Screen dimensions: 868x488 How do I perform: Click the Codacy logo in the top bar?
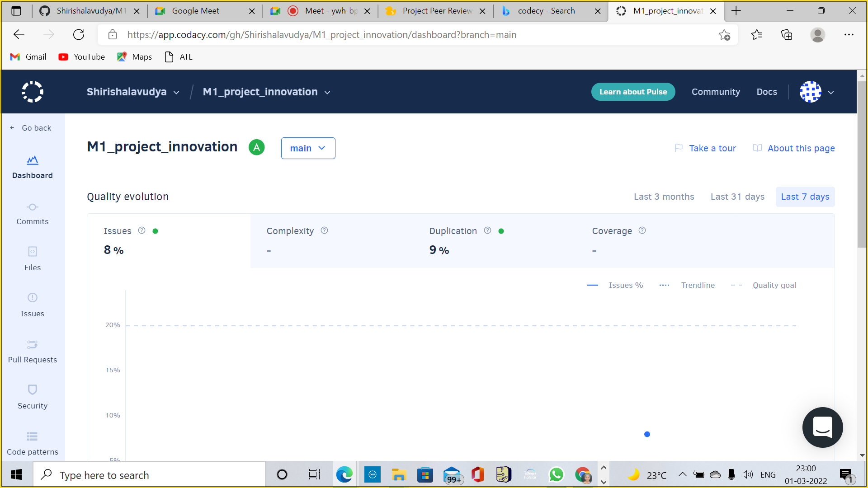tap(32, 92)
